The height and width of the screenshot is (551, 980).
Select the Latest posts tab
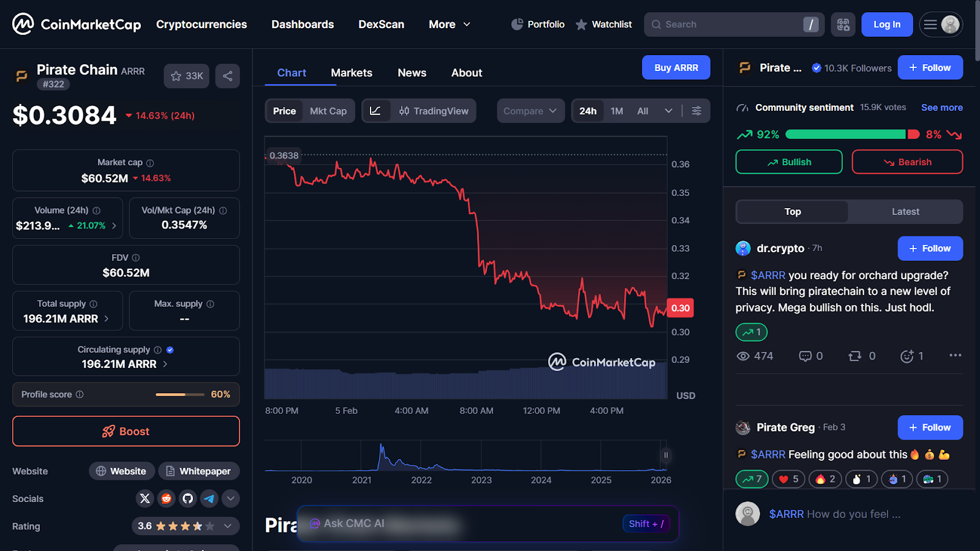pos(905,212)
